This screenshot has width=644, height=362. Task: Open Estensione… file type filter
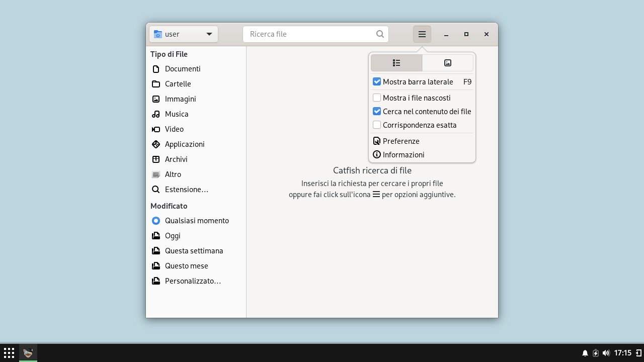[x=186, y=190]
